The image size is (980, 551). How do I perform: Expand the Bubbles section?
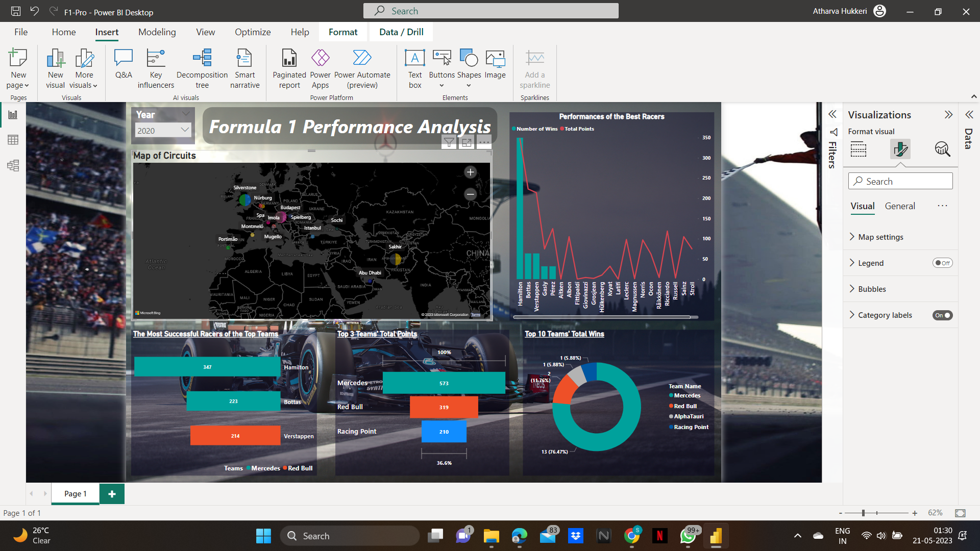(x=872, y=289)
